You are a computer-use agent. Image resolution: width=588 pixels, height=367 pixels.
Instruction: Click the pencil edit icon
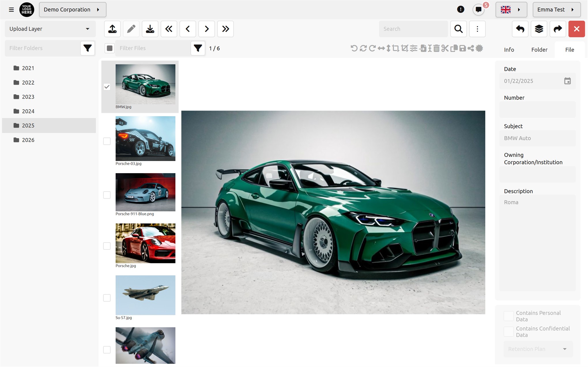131,29
